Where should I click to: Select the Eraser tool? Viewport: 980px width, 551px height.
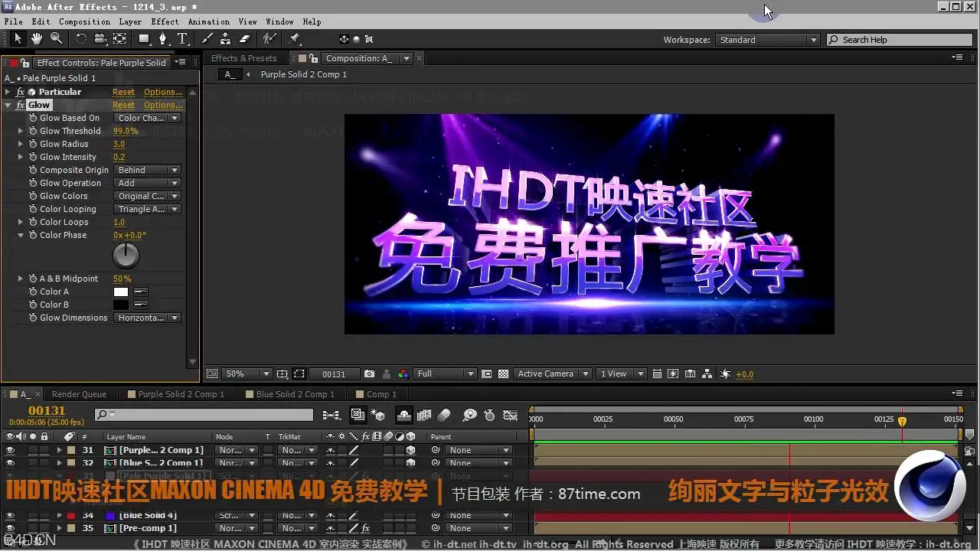click(245, 38)
